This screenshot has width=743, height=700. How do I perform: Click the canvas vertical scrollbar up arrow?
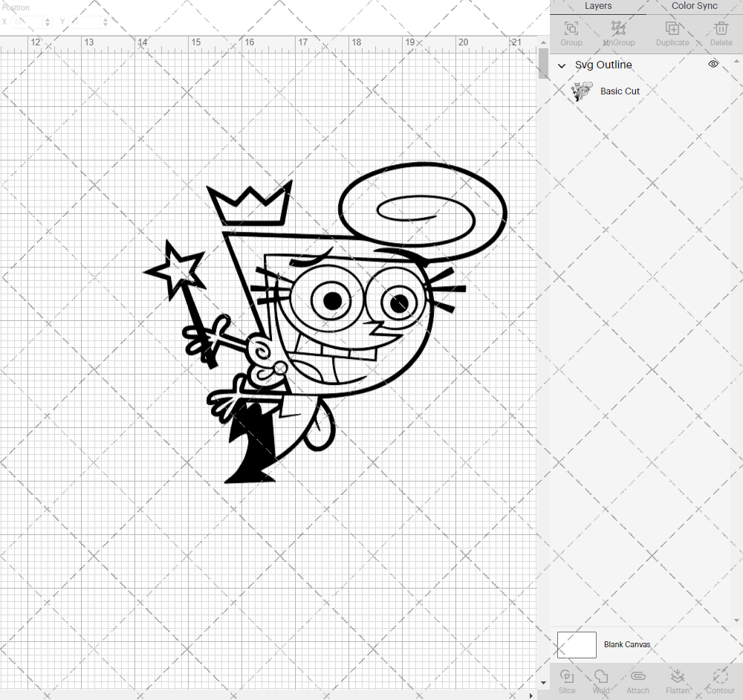coord(543,42)
